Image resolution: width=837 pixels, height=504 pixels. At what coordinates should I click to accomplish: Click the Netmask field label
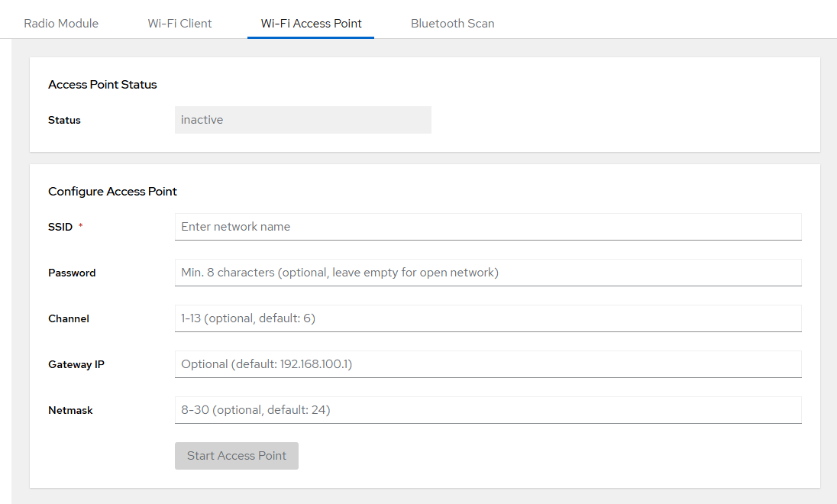click(x=70, y=410)
